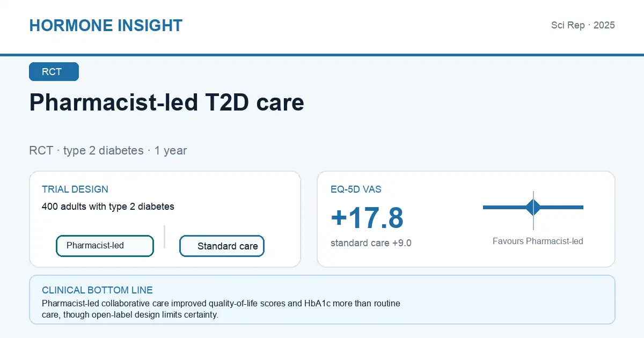
Task: Click the CLINICAL BOTTOM LINE heading
Action: (97, 290)
